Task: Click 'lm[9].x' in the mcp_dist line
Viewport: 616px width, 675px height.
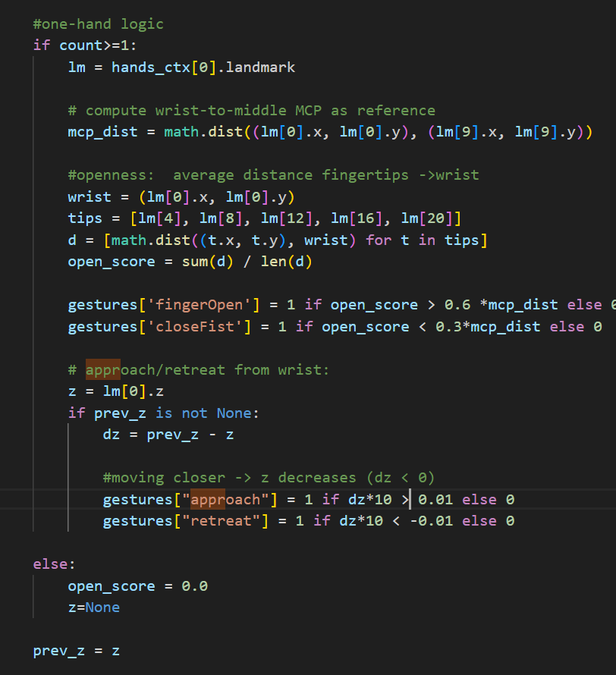Action: click(x=465, y=132)
